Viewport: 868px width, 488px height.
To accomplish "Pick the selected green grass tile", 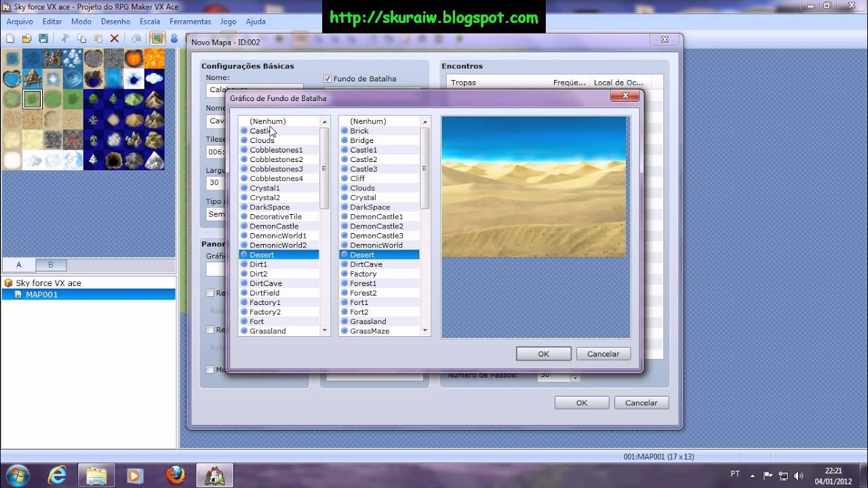I will tap(32, 99).
